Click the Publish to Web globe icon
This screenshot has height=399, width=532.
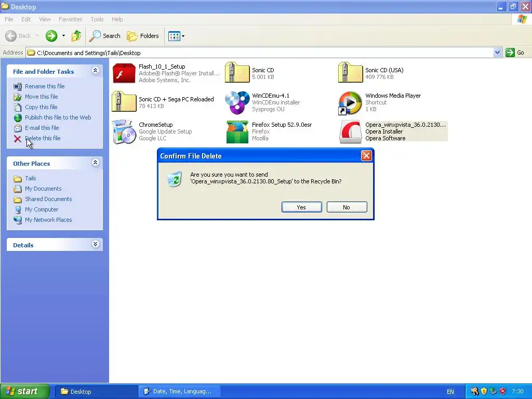(18, 118)
